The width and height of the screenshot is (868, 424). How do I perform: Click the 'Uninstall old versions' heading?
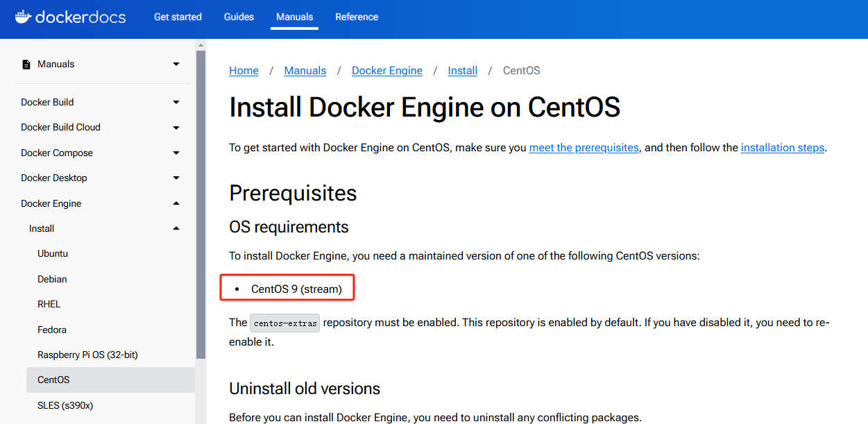[305, 389]
